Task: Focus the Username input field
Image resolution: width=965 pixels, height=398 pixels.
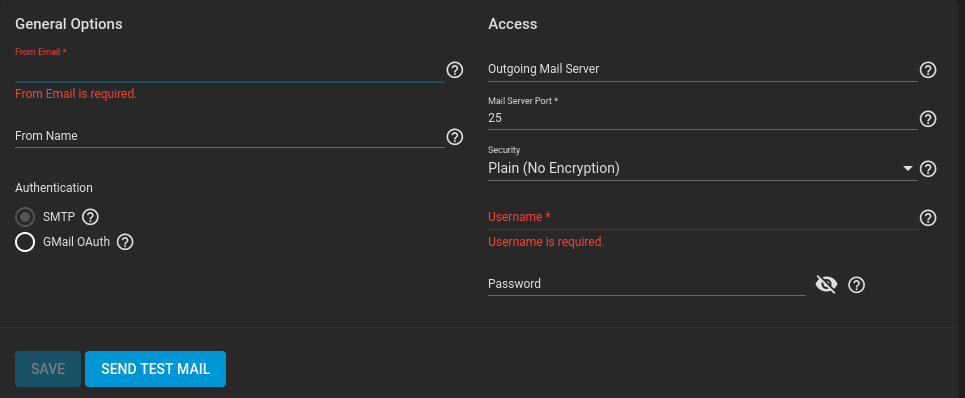Action: point(702,217)
